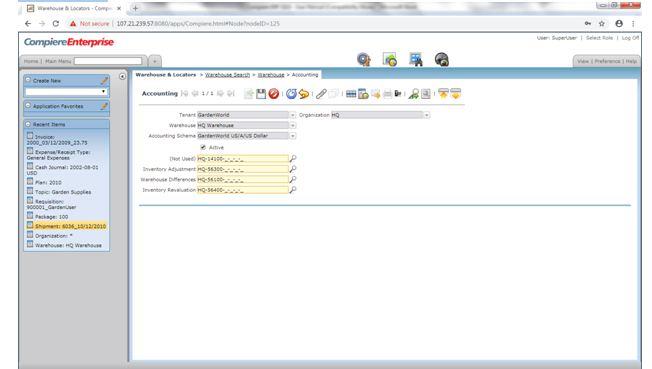This screenshot has height=369, width=652.
Task: Click the New record icon before Save
Action: pyautogui.click(x=249, y=94)
